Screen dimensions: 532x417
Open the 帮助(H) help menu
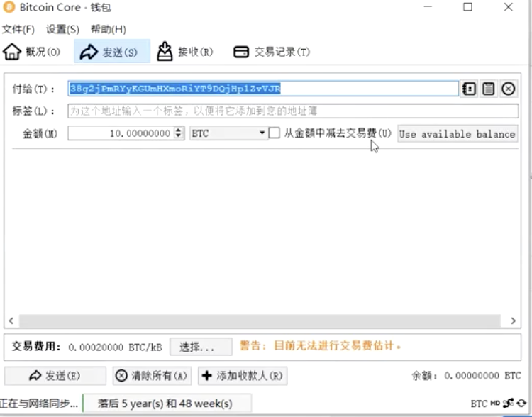tap(109, 30)
